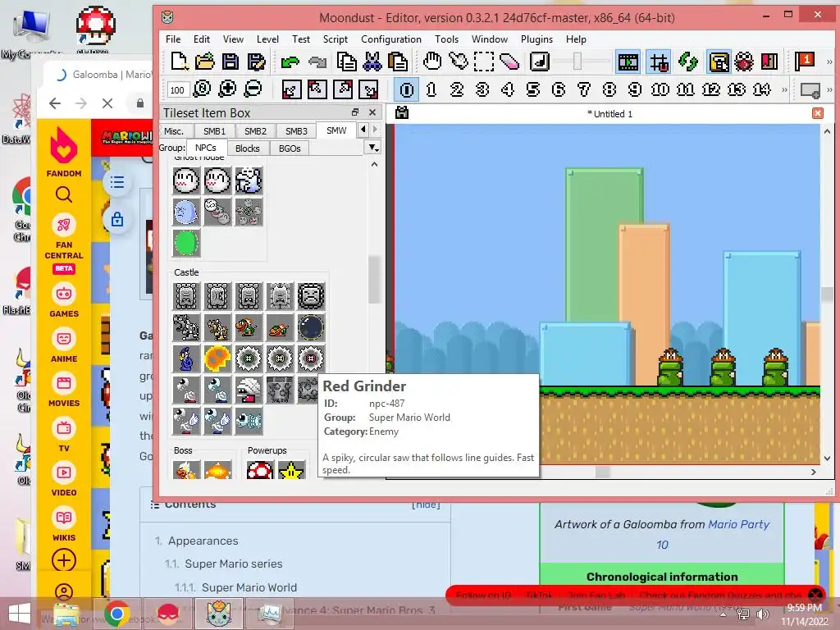
Task: Cut selection with the scissors icon
Action: (372, 62)
